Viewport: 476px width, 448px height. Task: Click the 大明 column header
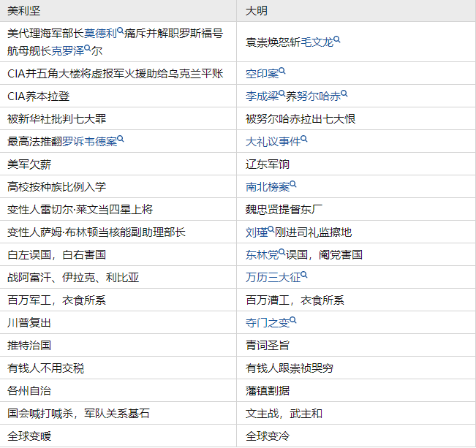(x=257, y=10)
